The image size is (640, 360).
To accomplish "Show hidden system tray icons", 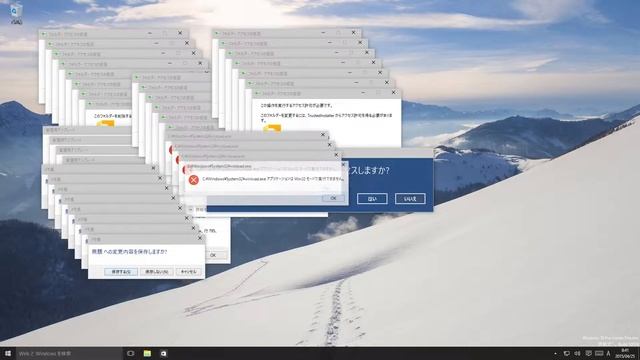I will point(556,353).
